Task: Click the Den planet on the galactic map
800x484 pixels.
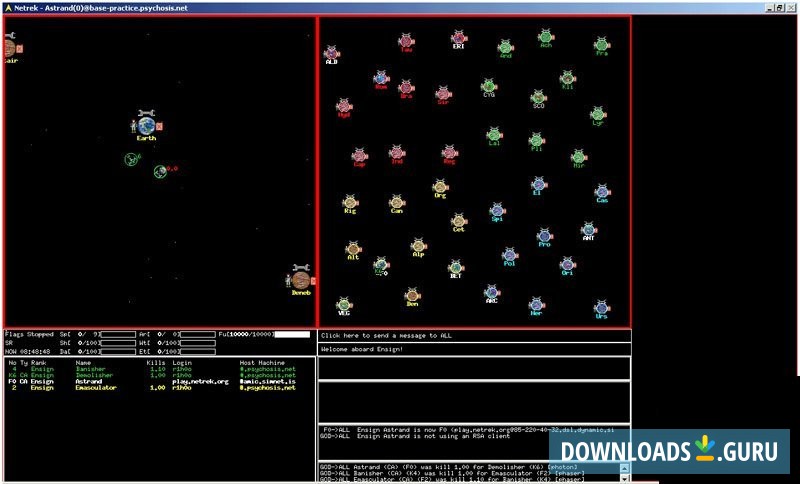Action: 412,295
